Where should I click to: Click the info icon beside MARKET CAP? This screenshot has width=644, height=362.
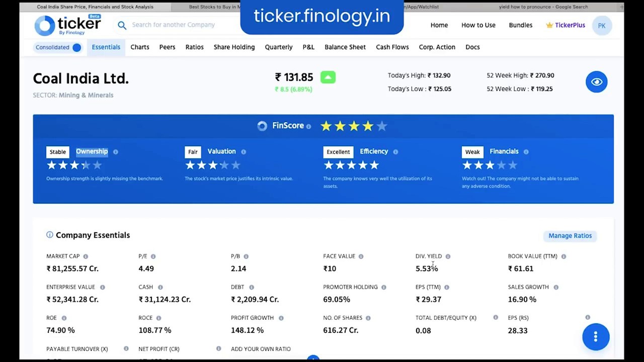click(86, 256)
